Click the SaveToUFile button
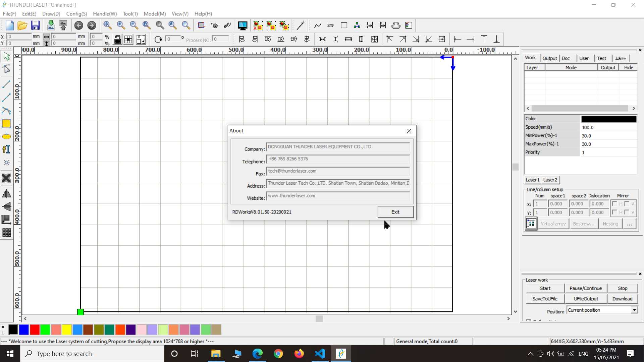This screenshot has height=362, width=644. (545, 299)
